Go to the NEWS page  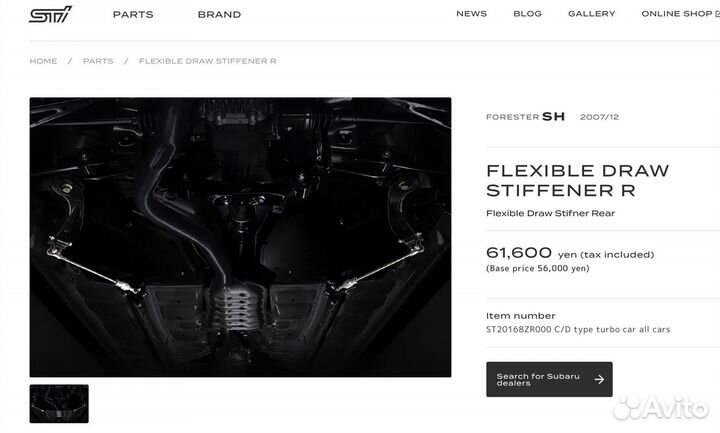[x=472, y=14]
